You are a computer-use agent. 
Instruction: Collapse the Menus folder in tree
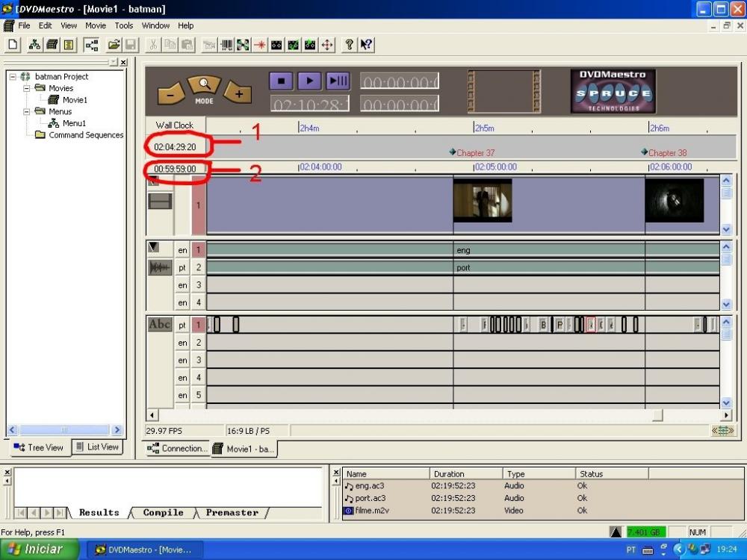pos(27,112)
